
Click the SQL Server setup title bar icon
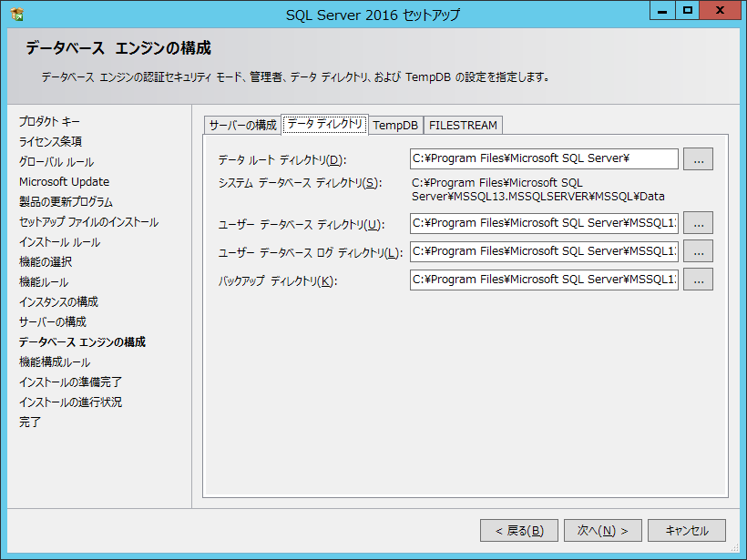(17, 14)
